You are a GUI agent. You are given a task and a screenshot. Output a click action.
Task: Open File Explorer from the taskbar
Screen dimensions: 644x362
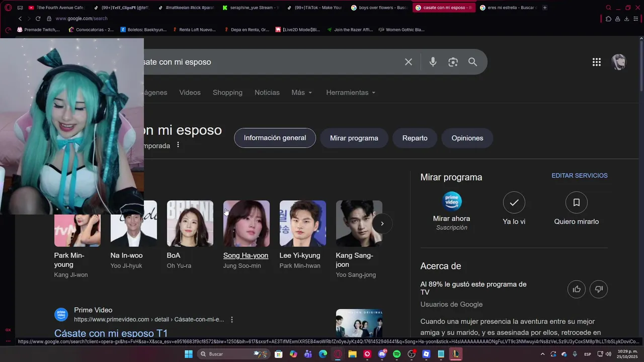pos(352,354)
